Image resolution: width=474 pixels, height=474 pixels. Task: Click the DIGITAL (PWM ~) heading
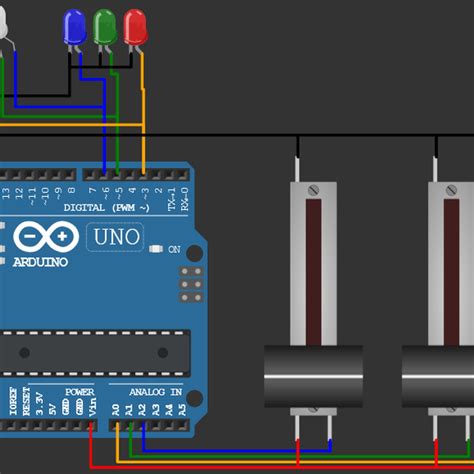pos(106,208)
